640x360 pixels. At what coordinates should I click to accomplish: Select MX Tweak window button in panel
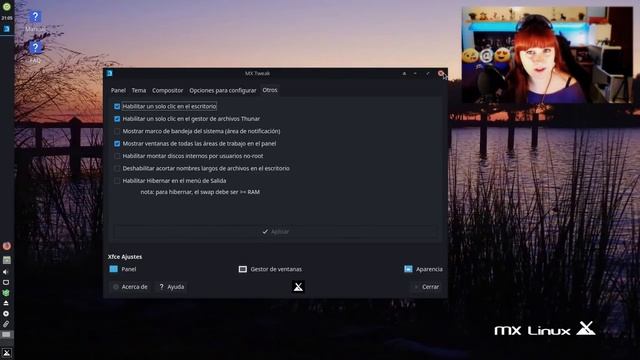pos(7,29)
